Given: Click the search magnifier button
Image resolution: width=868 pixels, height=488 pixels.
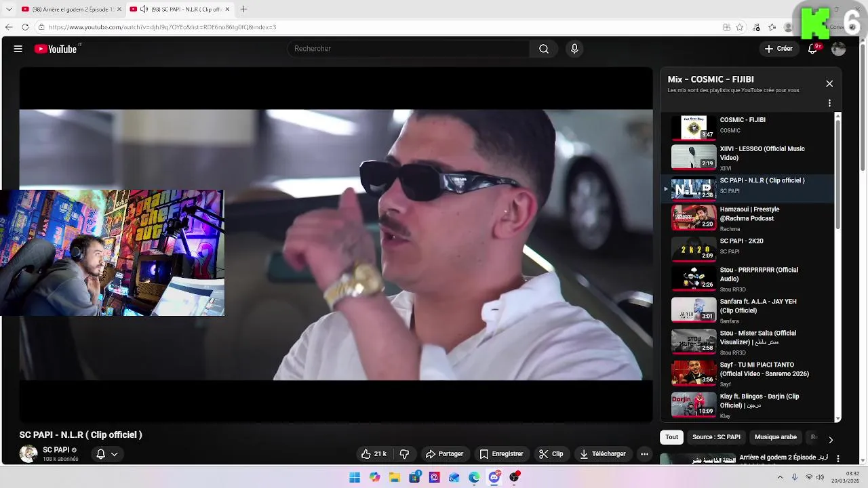Looking at the screenshot, I should point(544,49).
